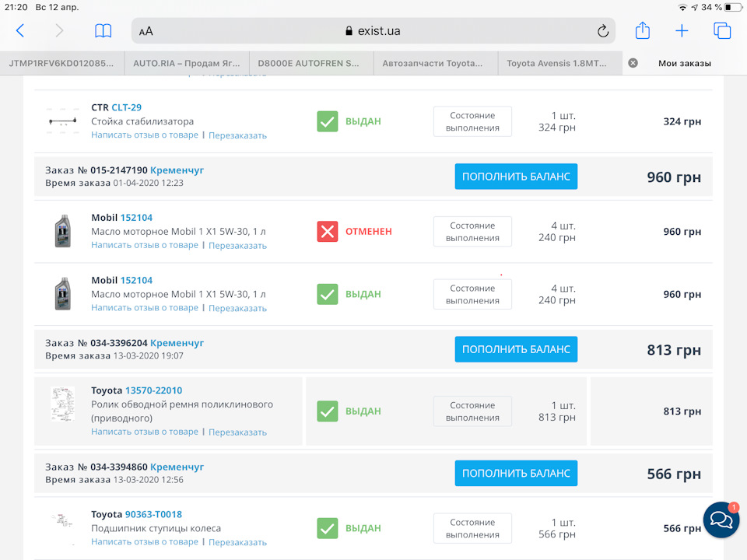The width and height of the screenshot is (747, 560).
Task: Open issued Mobil oil bottle thumbnail
Action: click(63, 294)
